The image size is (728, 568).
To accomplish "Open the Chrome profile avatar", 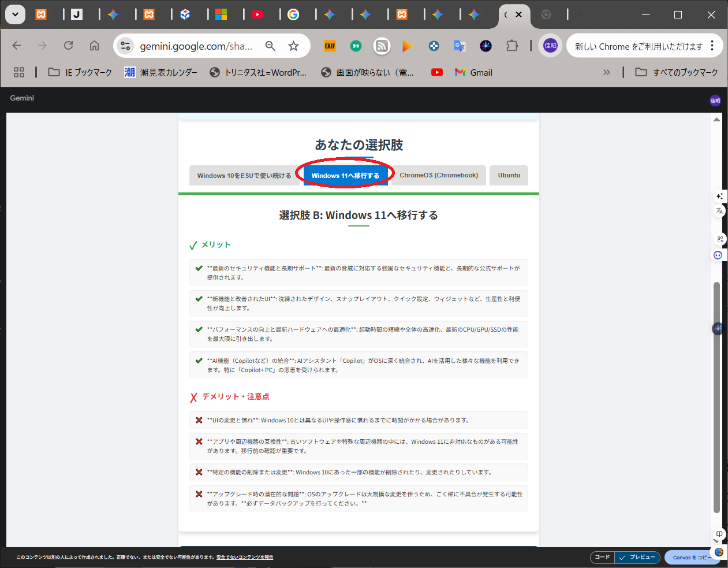I will point(550,46).
